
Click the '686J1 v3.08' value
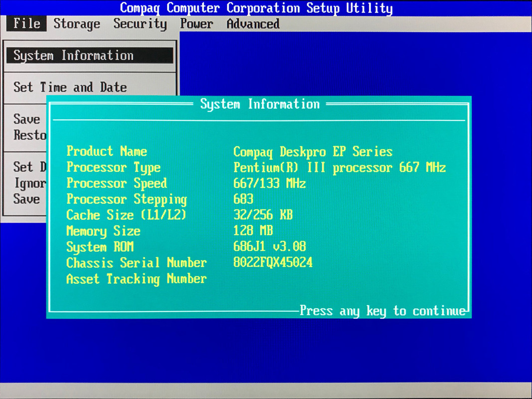point(270,246)
